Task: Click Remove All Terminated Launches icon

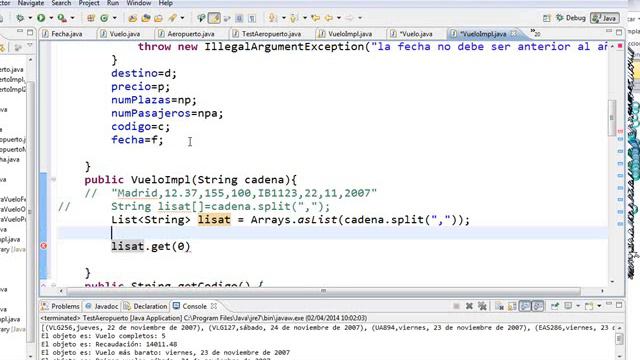Action: (482, 306)
